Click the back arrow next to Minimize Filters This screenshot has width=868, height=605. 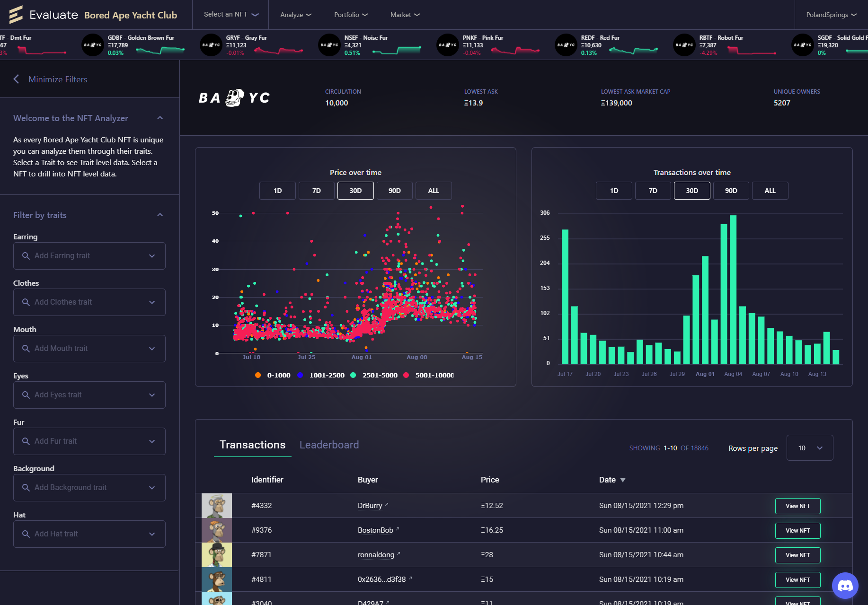(x=17, y=79)
